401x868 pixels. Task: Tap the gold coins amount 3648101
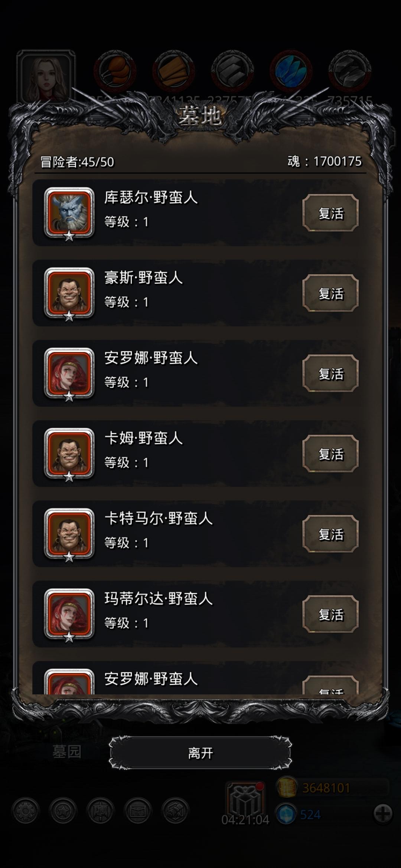326,788
